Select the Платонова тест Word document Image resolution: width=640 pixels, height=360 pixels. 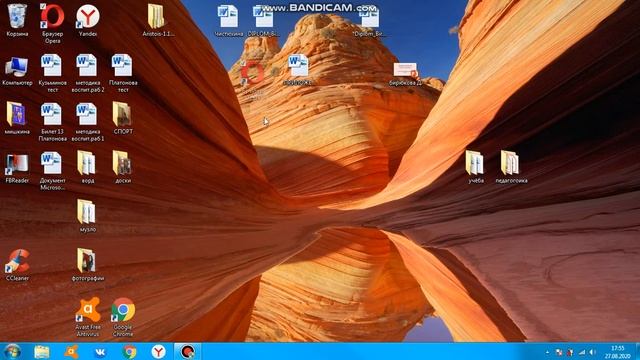[123, 72]
